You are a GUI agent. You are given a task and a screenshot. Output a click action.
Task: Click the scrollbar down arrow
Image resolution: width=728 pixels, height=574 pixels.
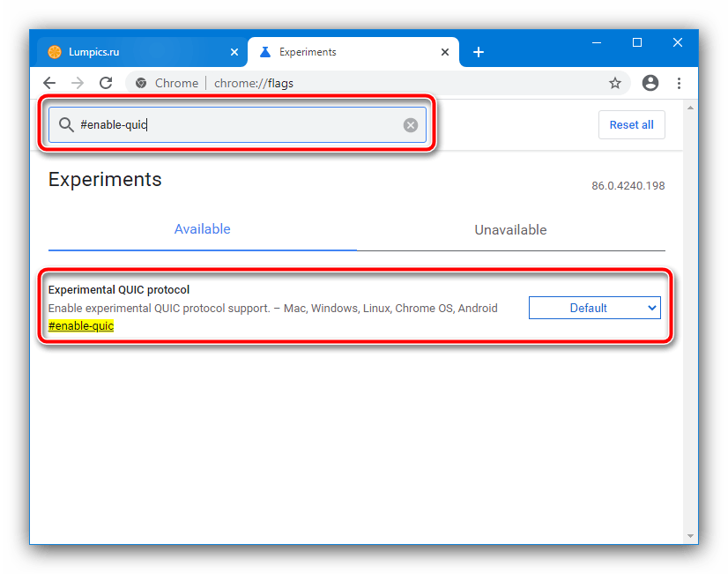(691, 535)
